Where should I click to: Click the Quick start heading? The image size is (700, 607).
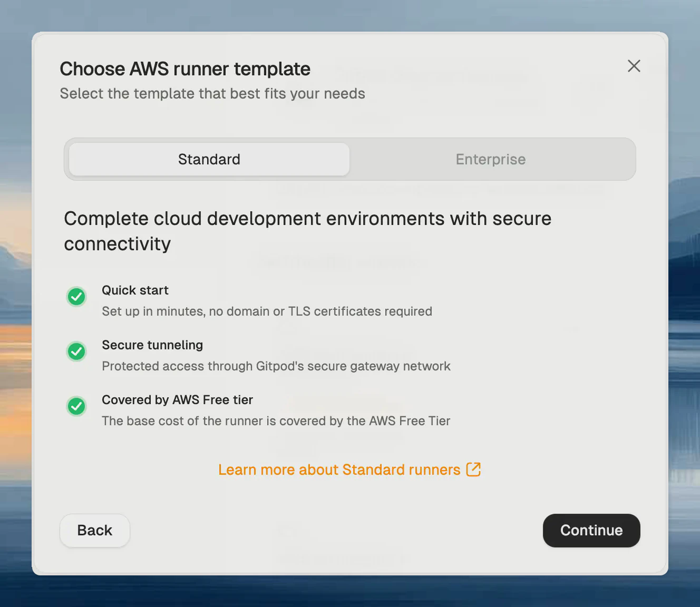[x=135, y=290]
